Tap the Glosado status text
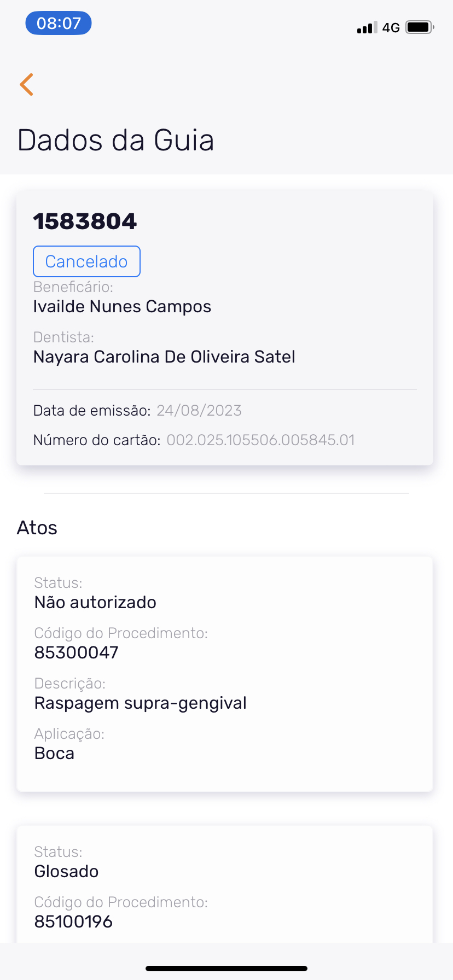The height and width of the screenshot is (980, 453). 66,871
